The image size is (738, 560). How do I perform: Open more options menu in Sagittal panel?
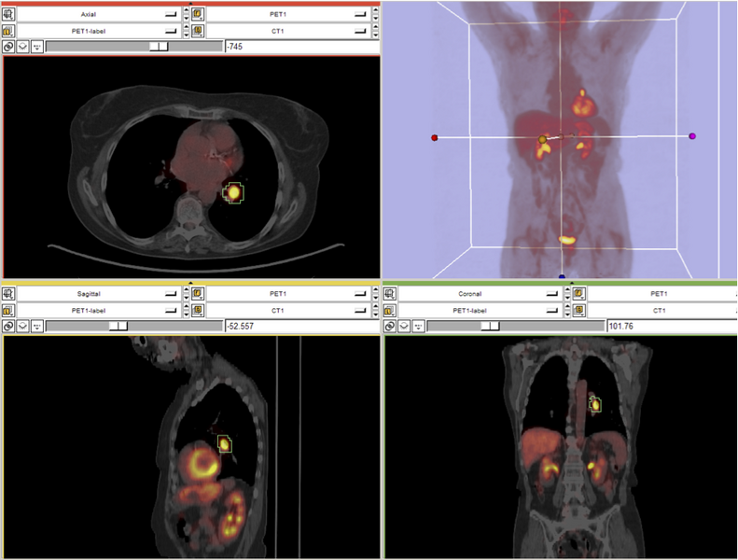click(37, 326)
